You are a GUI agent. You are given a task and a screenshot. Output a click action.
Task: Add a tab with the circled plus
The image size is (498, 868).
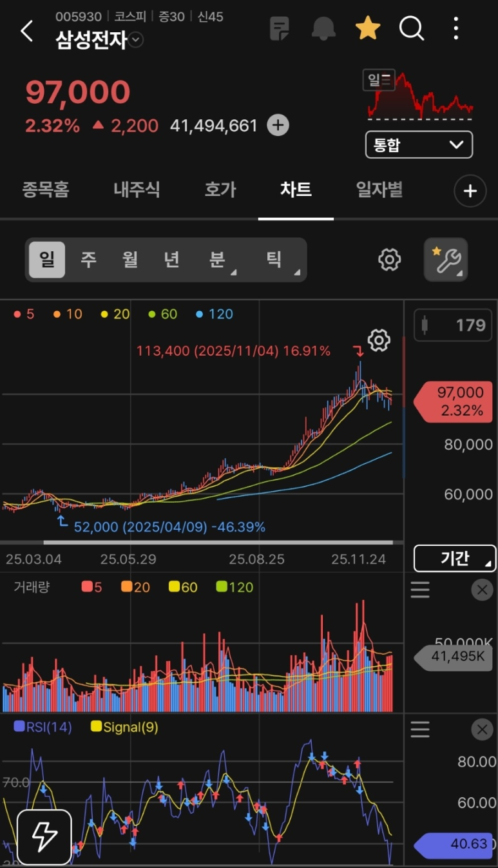pos(470,191)
